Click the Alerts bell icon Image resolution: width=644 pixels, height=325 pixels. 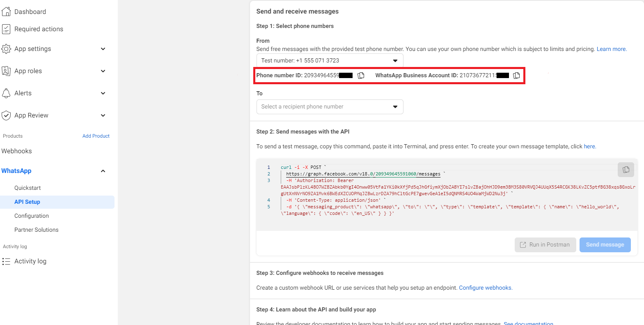coord(6,93)
